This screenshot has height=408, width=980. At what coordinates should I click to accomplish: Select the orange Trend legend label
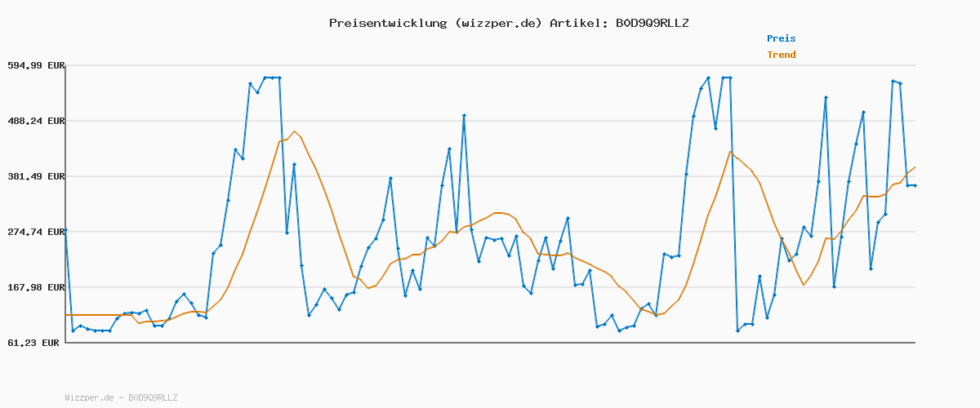(x=781, y=55)
